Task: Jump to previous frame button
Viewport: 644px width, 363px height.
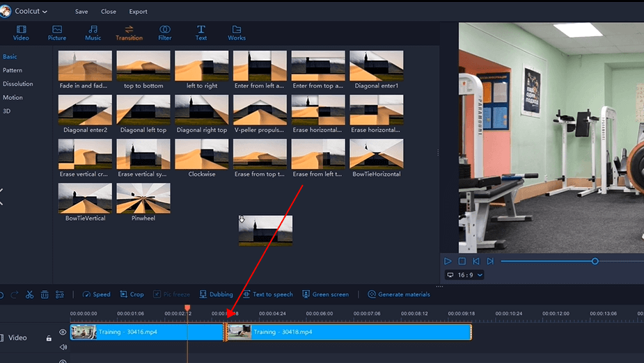Action: coord(476,261)
